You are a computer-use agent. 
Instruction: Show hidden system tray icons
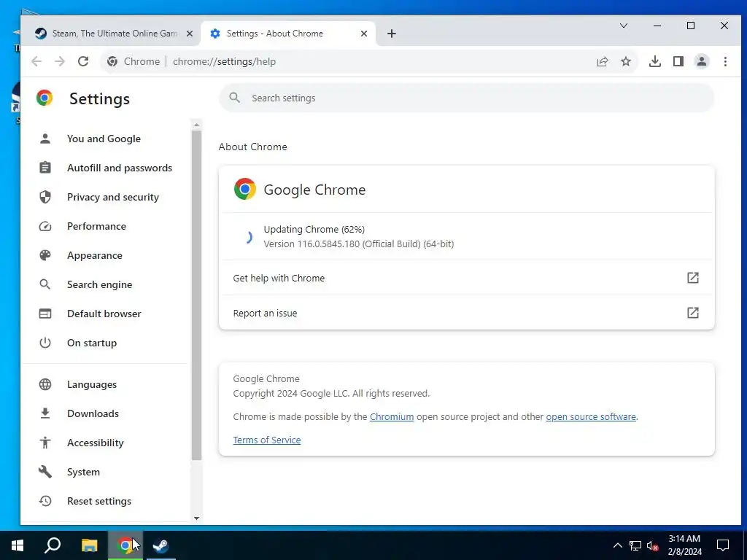click(617, 545)
